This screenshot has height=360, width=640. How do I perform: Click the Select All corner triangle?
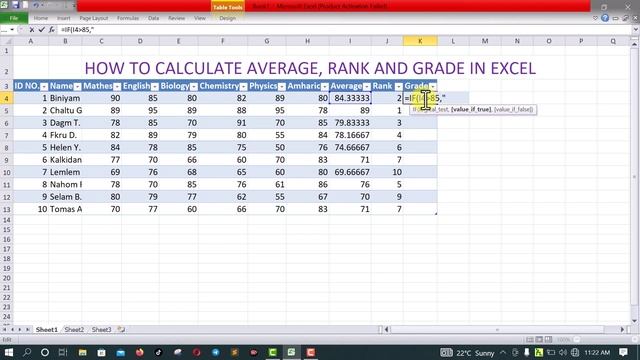pyautogui.click(x=7, y=41)
